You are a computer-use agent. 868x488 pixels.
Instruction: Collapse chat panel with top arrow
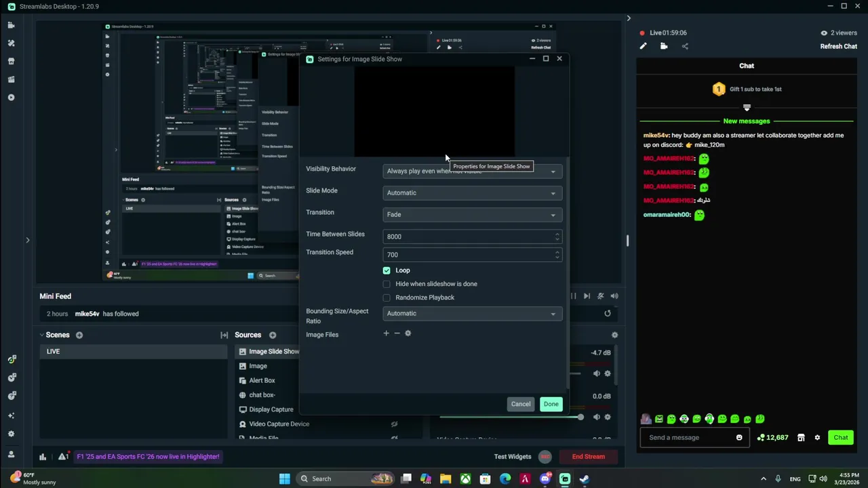[629, 18]
